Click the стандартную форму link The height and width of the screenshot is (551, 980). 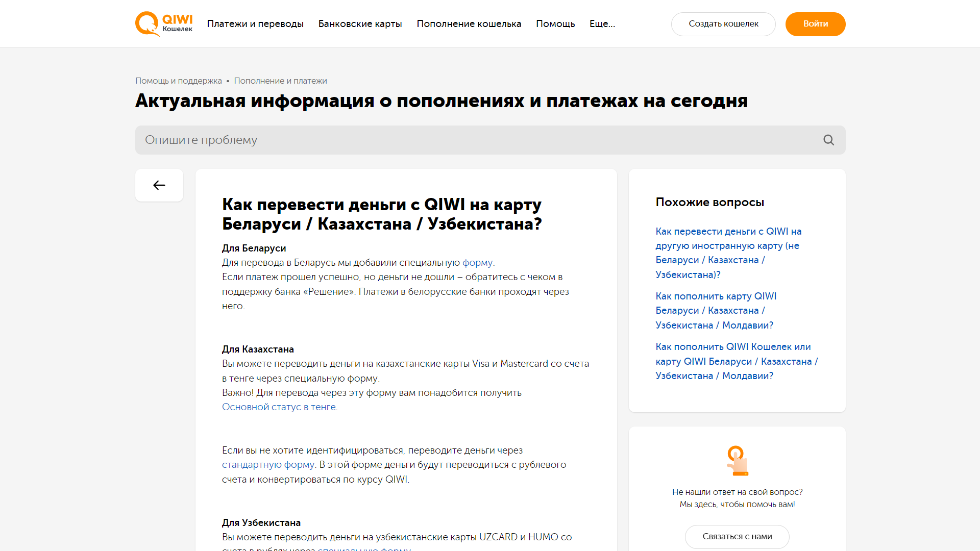click(268, 464)
